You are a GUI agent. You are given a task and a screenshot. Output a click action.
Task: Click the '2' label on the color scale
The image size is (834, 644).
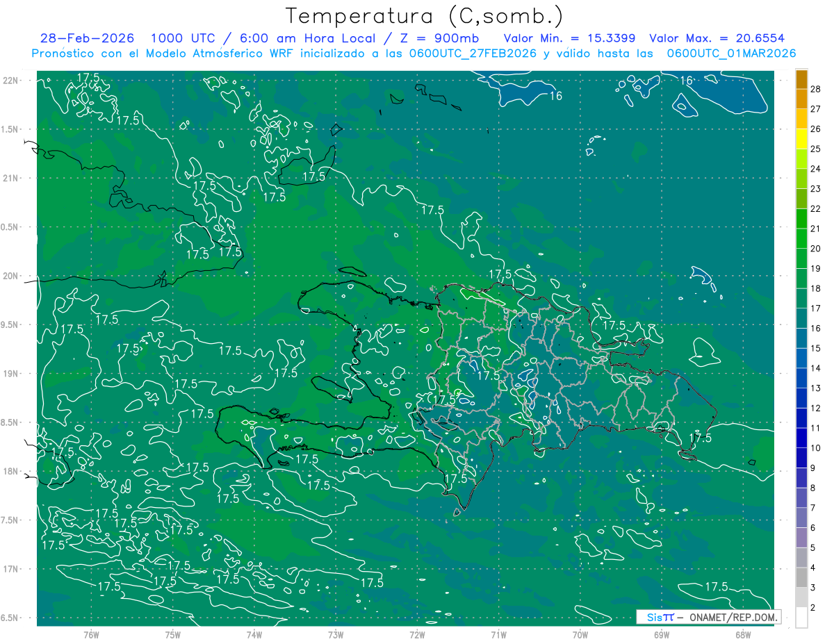click(812, 608)
